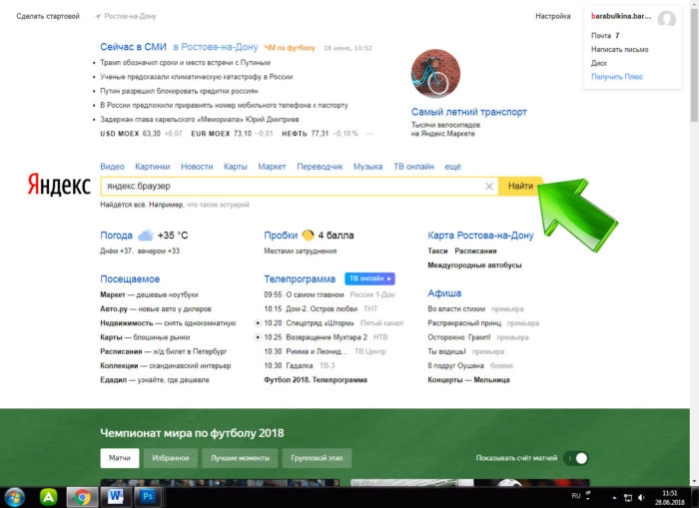Click the weather cloud icon
The image size is (699, 508).
coord(145,235)
